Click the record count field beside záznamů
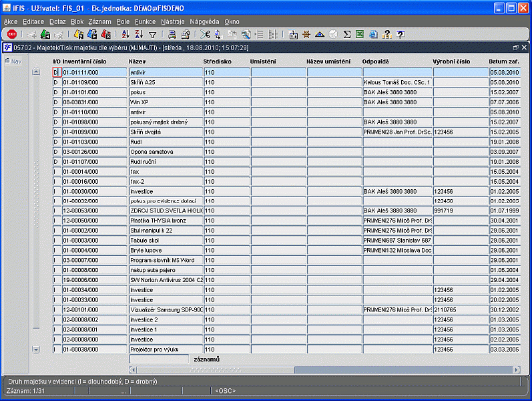This screenshot has height=401, width=532. pyautogui.click(x=158, y=359)
